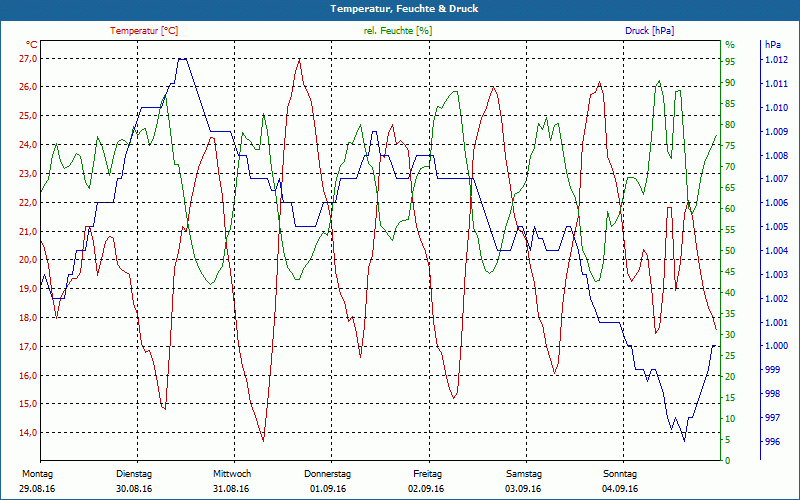Click the chart title 'Temperatur, Feuchte & Druck'
Screen dimensions: 800x500
(404, 9)
